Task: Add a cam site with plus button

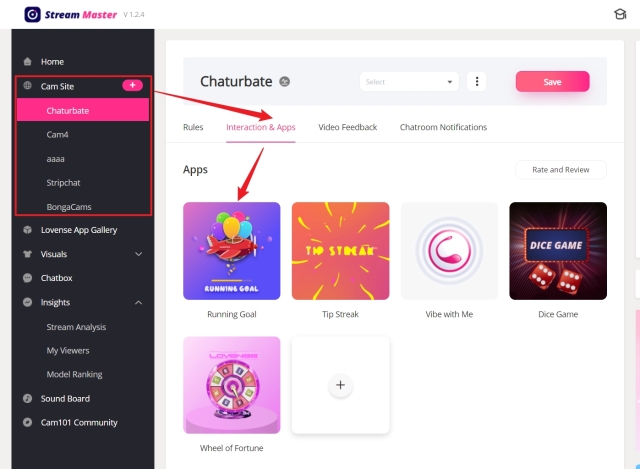Action: pyautogui.click(x=132, y=85)
